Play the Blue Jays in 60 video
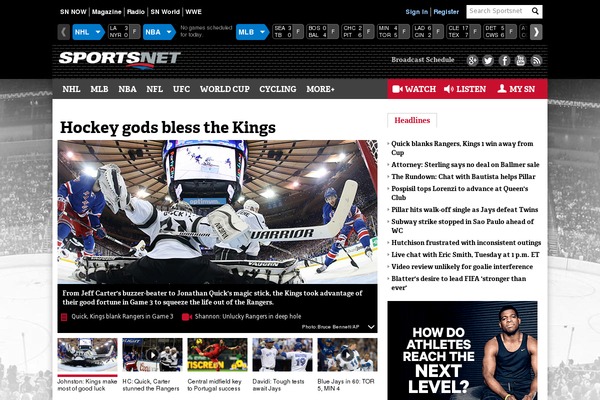This screenshot has height=400, width=600. pos(347,355)
